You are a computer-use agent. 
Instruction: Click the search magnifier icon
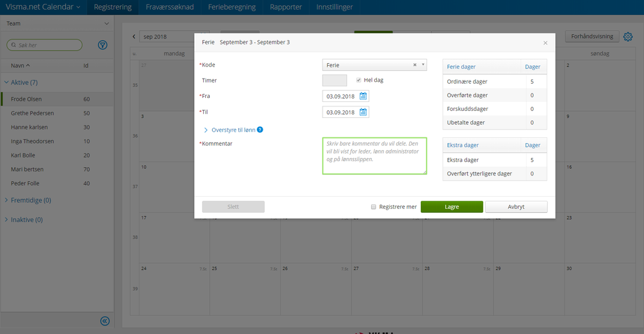pyautogui.click(x=14, y=45)
